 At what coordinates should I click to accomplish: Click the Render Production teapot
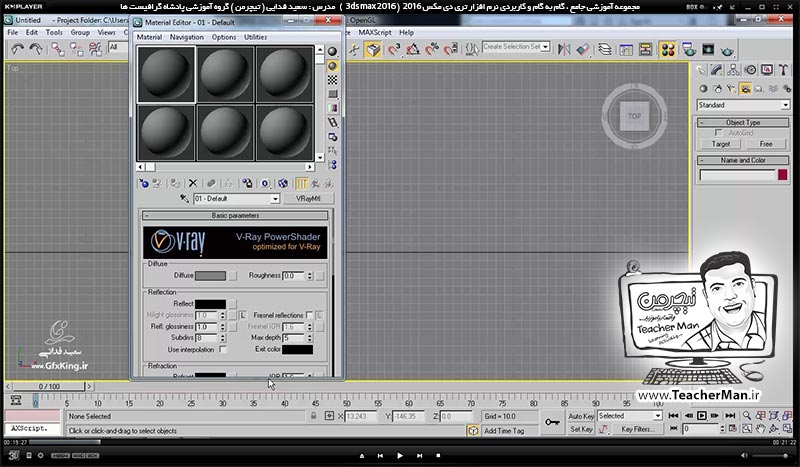coord(728,51)
